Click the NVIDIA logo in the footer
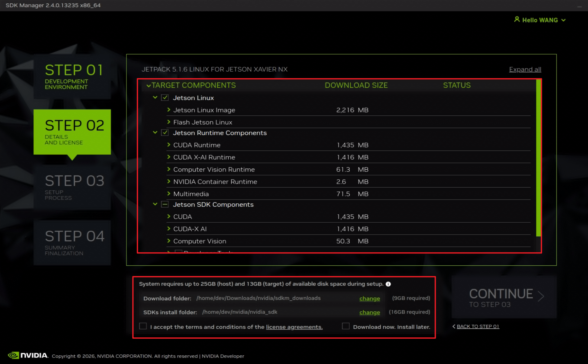This screenshot has width=588, height=364. tap(28, 355)
